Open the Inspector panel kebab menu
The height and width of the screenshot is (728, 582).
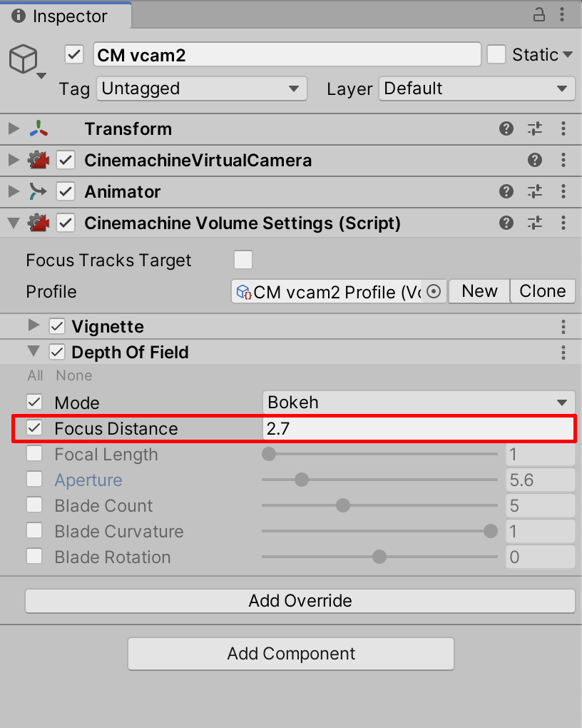[x=563, y=15]
